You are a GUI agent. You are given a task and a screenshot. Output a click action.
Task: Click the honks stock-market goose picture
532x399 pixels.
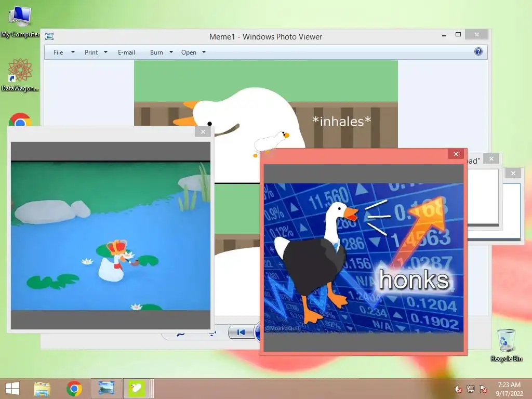pos(363,258)
